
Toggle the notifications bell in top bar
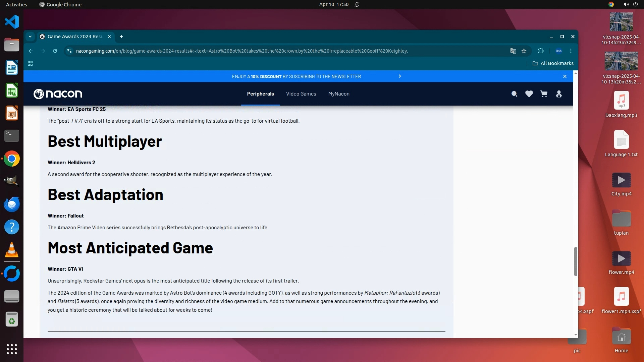tap(357, 4)
